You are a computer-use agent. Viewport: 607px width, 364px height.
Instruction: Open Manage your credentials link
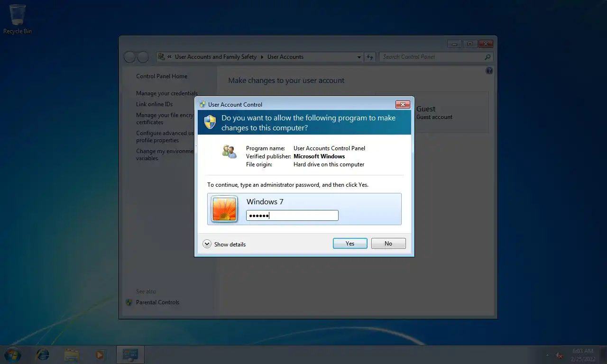(167, 93)
